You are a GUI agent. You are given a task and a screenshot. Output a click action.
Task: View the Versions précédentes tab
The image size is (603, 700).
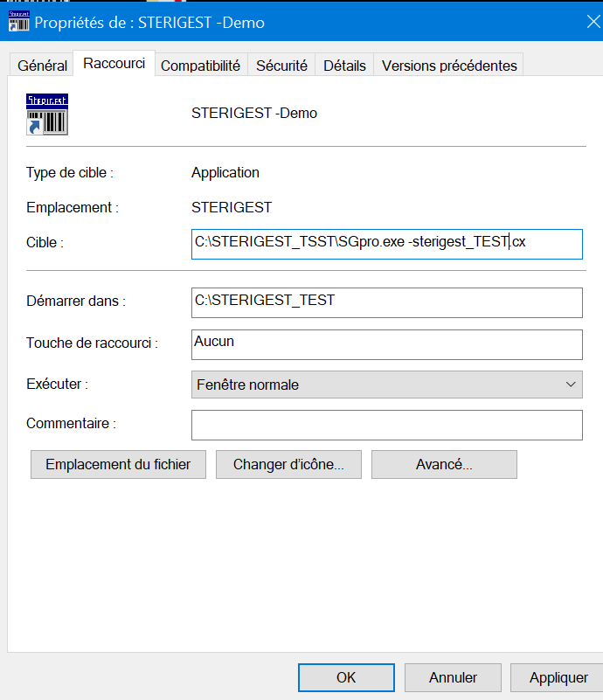coord(449,66)
